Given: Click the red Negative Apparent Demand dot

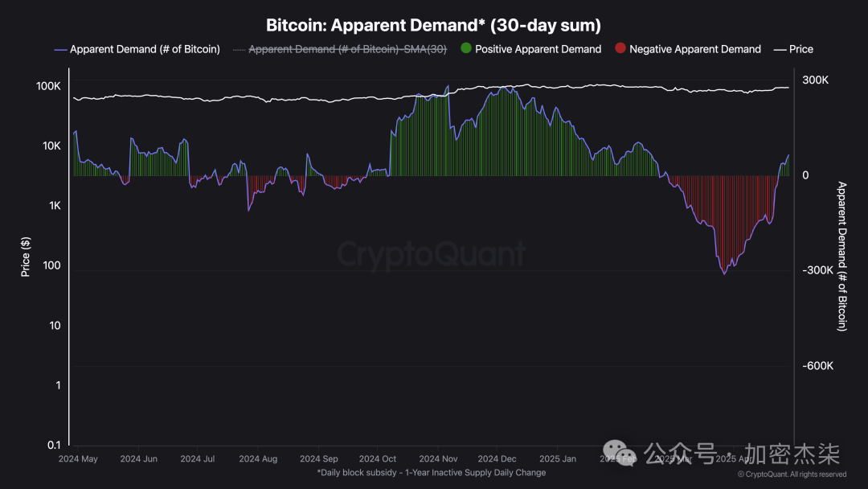Looking at the screenshot, I should point(620,48).
